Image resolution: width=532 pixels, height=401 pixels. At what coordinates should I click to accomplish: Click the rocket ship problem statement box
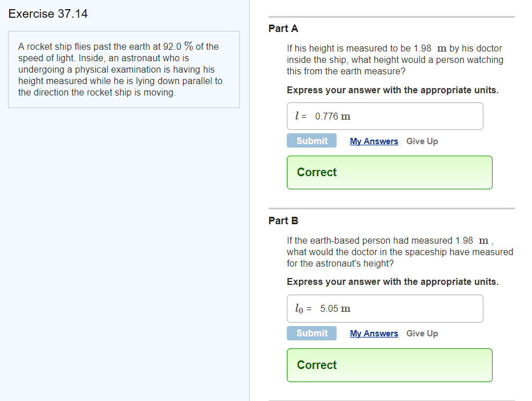pyautogui.click(x=124, y=70)
